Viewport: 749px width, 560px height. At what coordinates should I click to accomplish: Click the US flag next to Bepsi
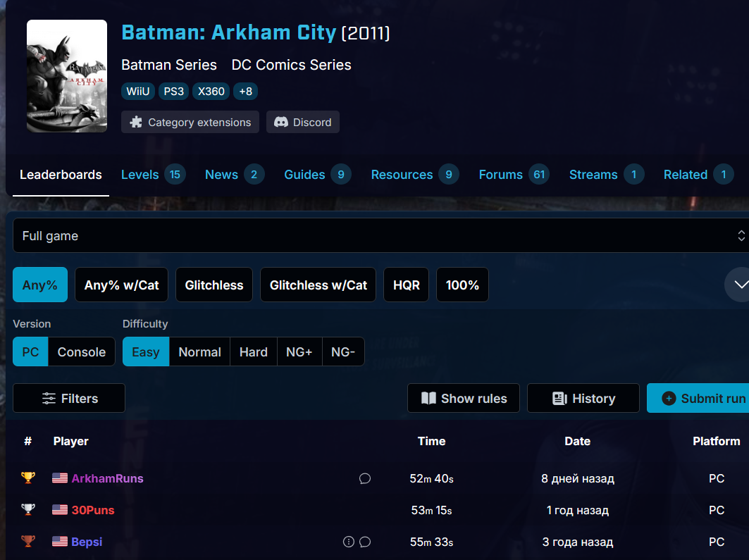coord(60,542)
